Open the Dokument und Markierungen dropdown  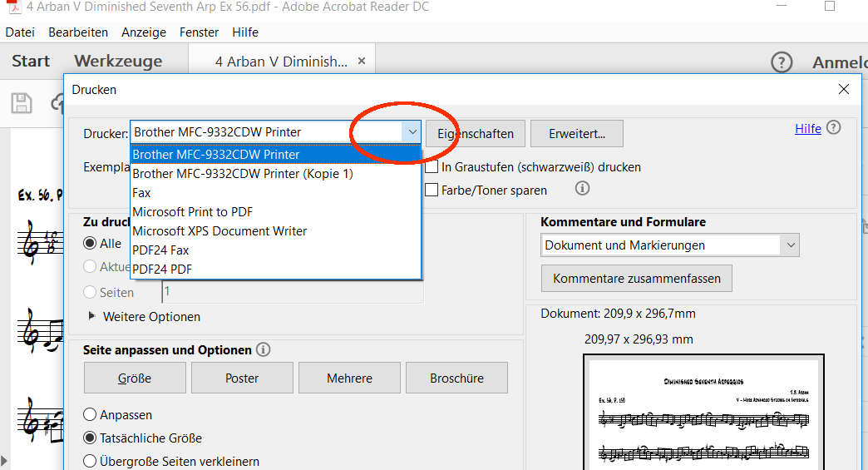click(x=670, y=245)
